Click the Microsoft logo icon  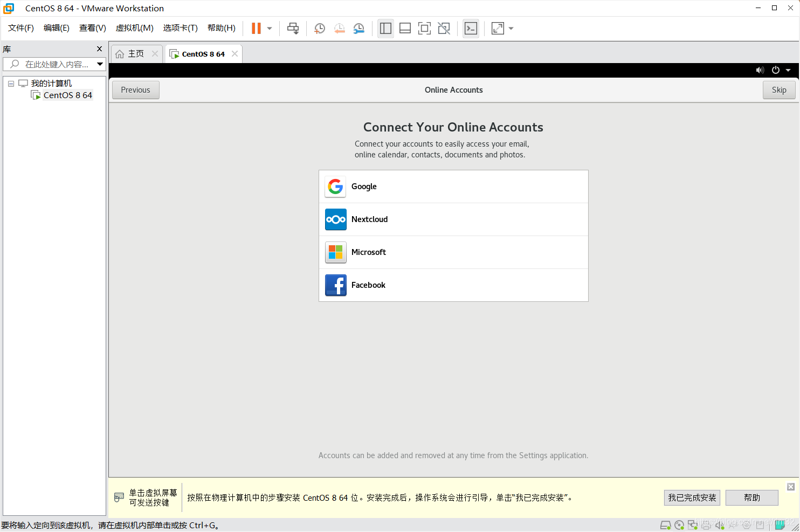coord(336,252)
